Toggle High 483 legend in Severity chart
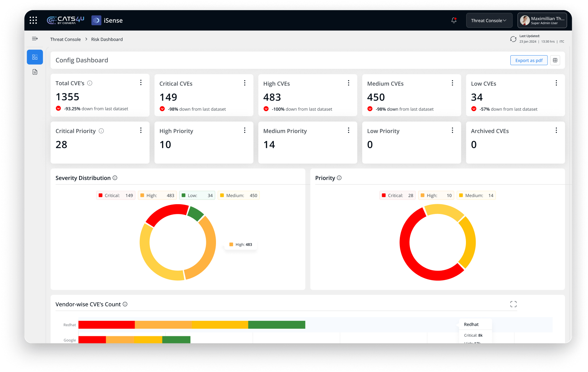Screen dimensions: 588x372 (x=157, y=196)
